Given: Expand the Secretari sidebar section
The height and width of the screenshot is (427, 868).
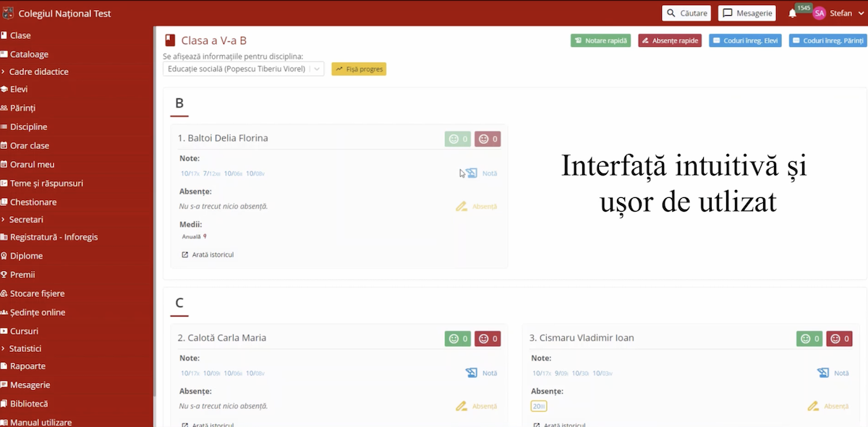Looking at the screenshot, I should pyautogui.click(x=26, y=220).
